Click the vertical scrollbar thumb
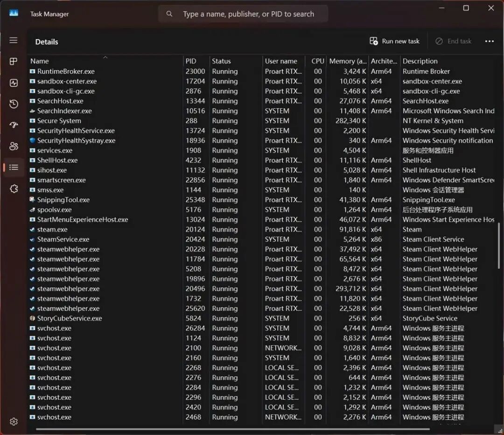Screen dimensions: 504x435 click(499, 246)
